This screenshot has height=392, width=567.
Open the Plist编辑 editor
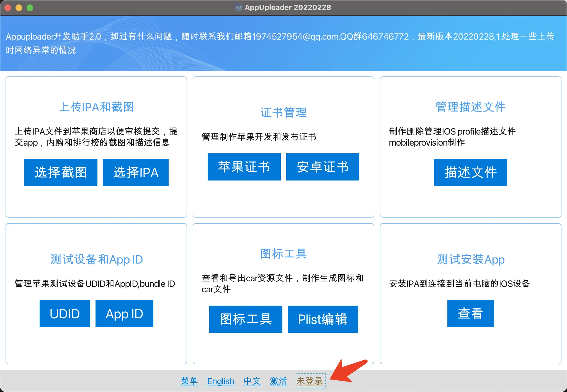click(323, 319)
